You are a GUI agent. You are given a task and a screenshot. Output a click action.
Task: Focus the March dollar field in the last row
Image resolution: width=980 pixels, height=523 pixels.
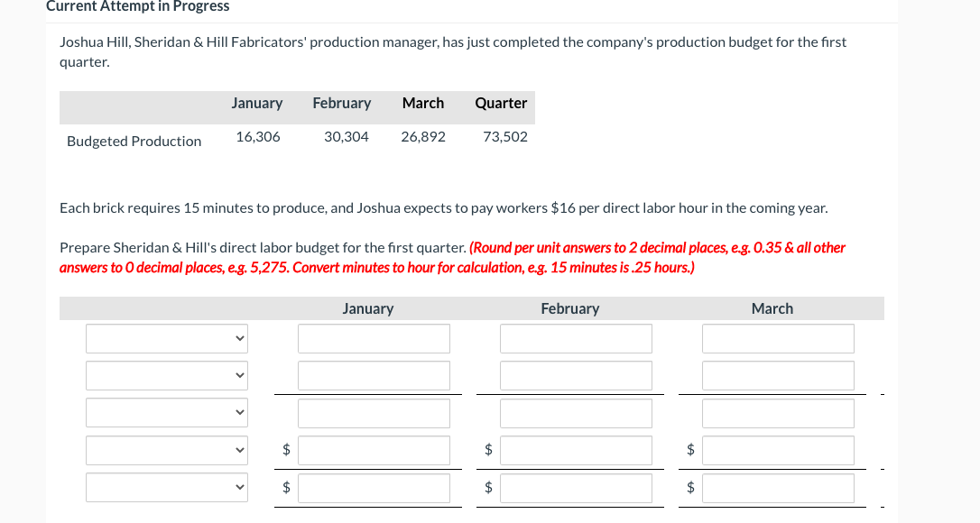click(778, 488)
